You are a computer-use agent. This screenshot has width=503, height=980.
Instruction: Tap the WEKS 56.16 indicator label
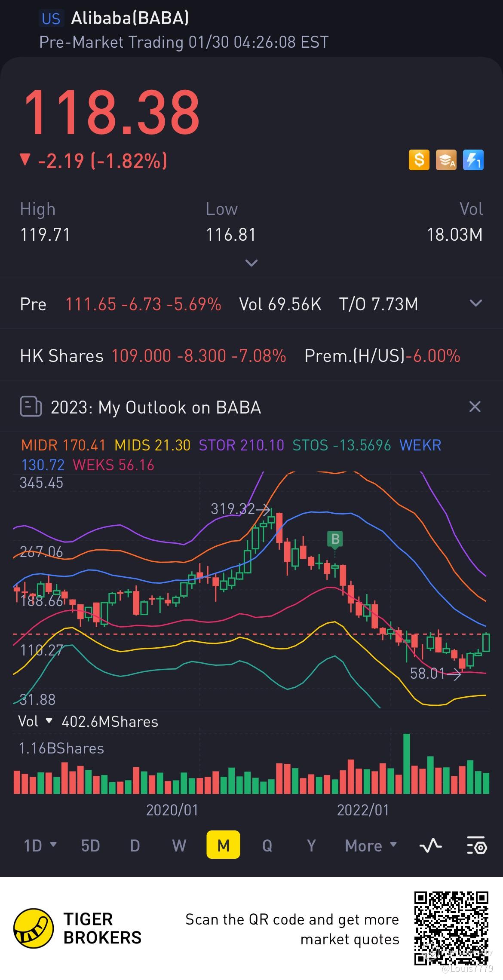click(113, 465)
